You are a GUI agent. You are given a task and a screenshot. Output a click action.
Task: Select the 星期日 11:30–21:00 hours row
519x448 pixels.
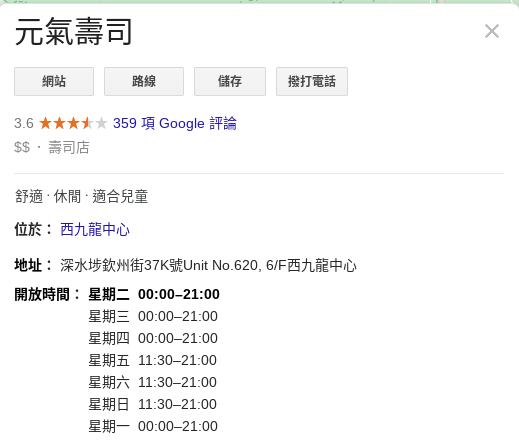tap(153, 404)
